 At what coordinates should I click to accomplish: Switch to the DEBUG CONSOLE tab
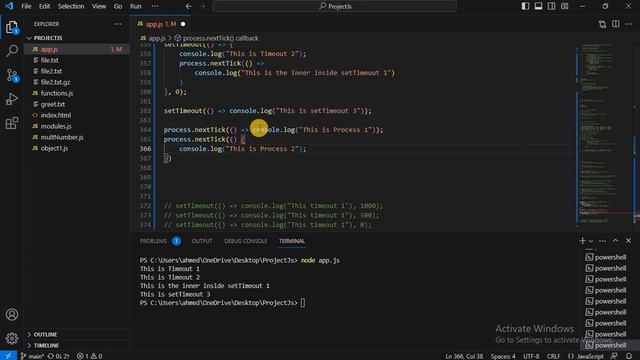point(245,241)
